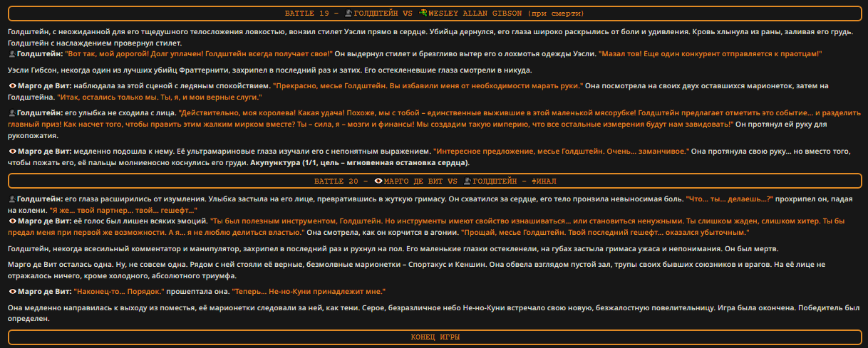This screenshot has height=348, width=868.
Task: Click the quote starting "Действительно, моя королева! Какая удача!"
Action: [x=434, y=118]
